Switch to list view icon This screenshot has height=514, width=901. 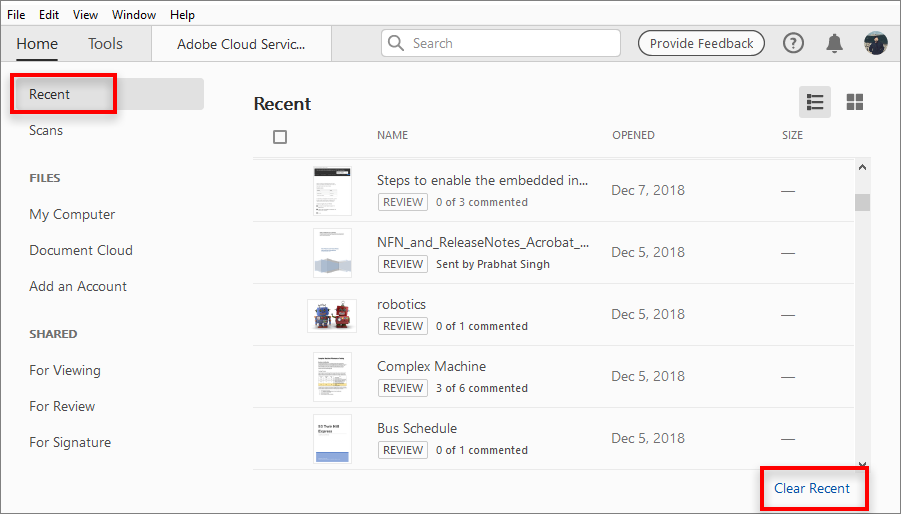(x=815, y=102)
